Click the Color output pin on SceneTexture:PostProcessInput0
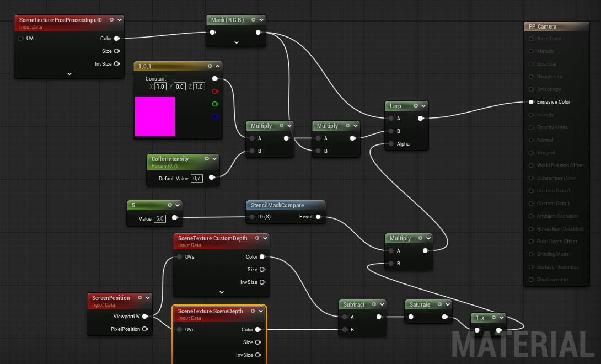 [117, 39]
